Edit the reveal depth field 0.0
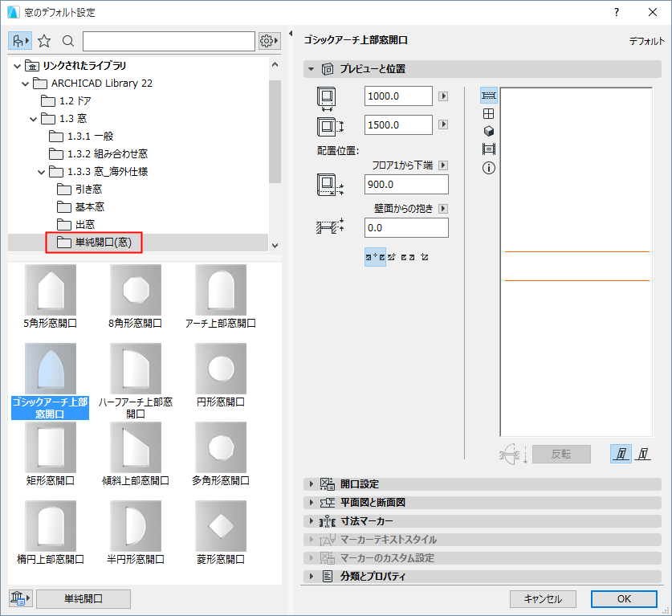 click(406, 227)
